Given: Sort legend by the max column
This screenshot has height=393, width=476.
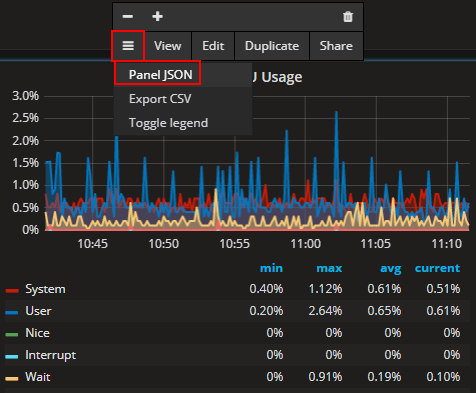Looking at the screenshot, I should click(329, 268).
